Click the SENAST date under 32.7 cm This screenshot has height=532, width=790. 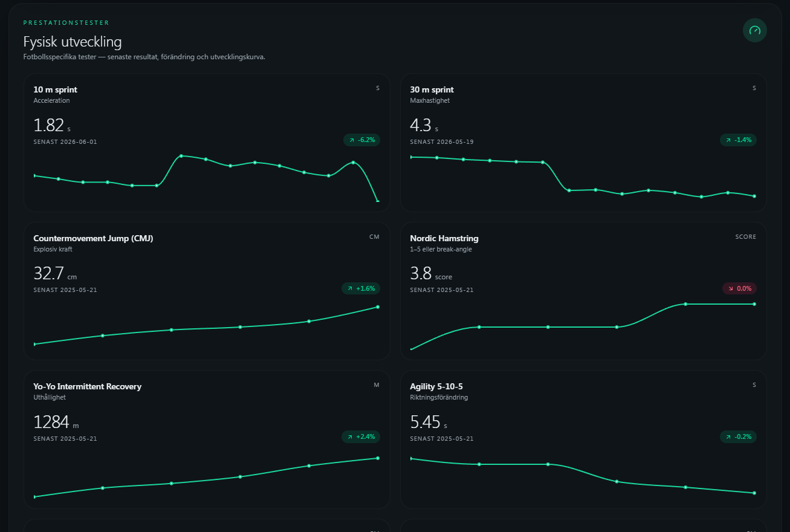(65, 290)
